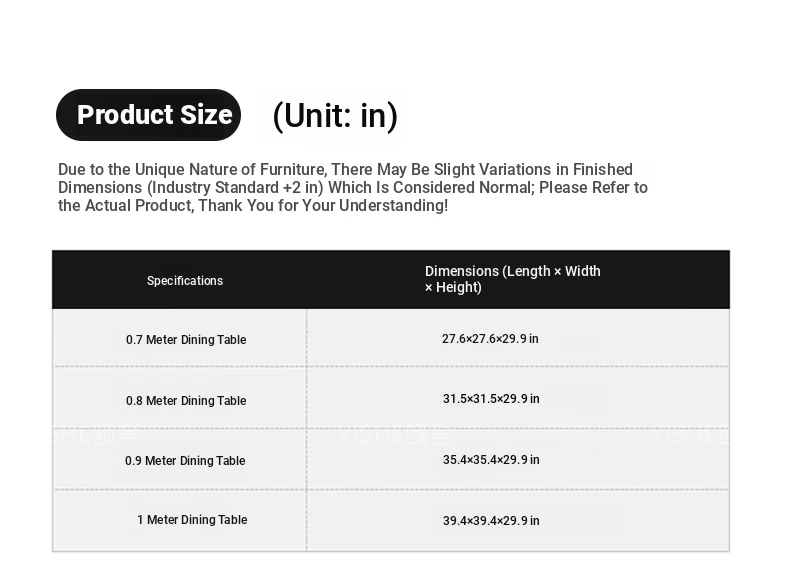
Task: Click the 'Due to the Unique Nature' line
Action: [x=345, y=169]
